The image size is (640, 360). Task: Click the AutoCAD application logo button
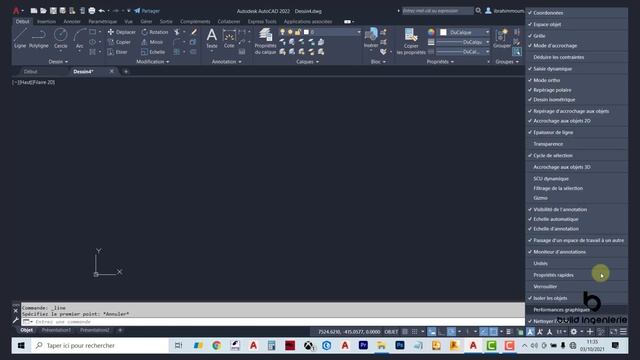tap(16, 11)
